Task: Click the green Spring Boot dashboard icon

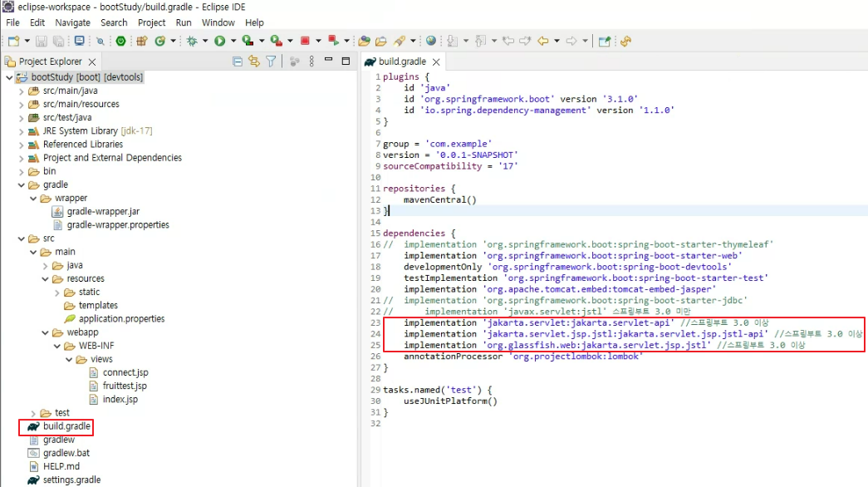Action: tap(120, 41)
